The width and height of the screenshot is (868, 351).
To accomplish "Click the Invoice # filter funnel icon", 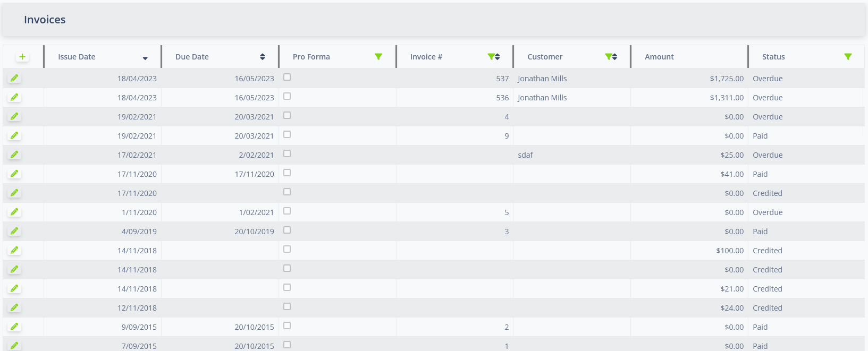I will (x=491, y=57).
